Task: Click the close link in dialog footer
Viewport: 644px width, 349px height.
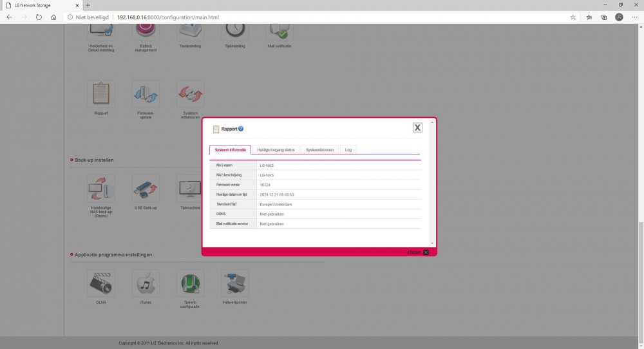Action: point(418,252)
